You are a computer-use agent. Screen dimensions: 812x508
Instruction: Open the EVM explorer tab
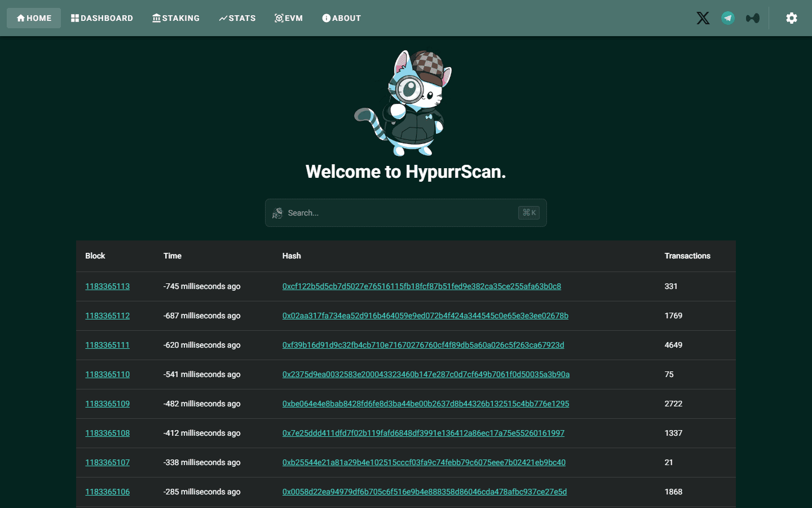(289, 18)
